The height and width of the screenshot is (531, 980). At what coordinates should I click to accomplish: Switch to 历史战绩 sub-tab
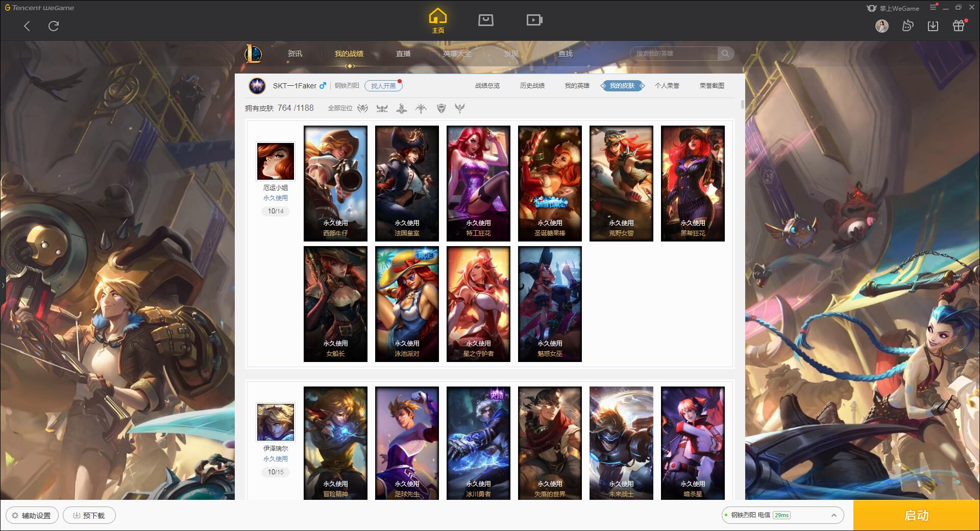click(x=532, y=86)
